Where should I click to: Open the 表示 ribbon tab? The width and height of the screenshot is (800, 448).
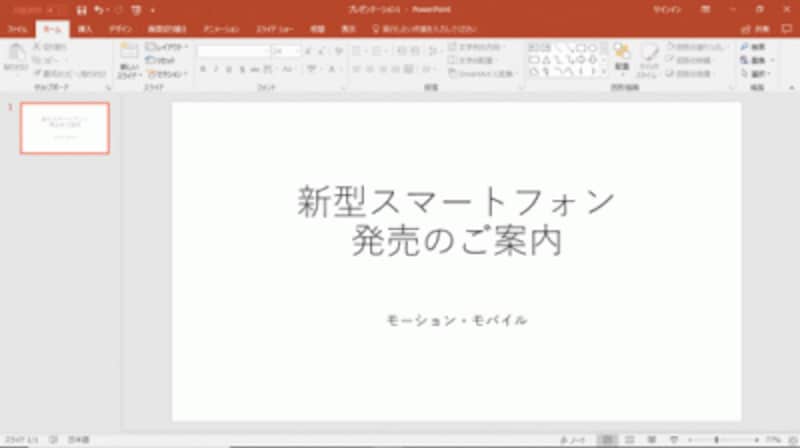[x=348, y=29]
